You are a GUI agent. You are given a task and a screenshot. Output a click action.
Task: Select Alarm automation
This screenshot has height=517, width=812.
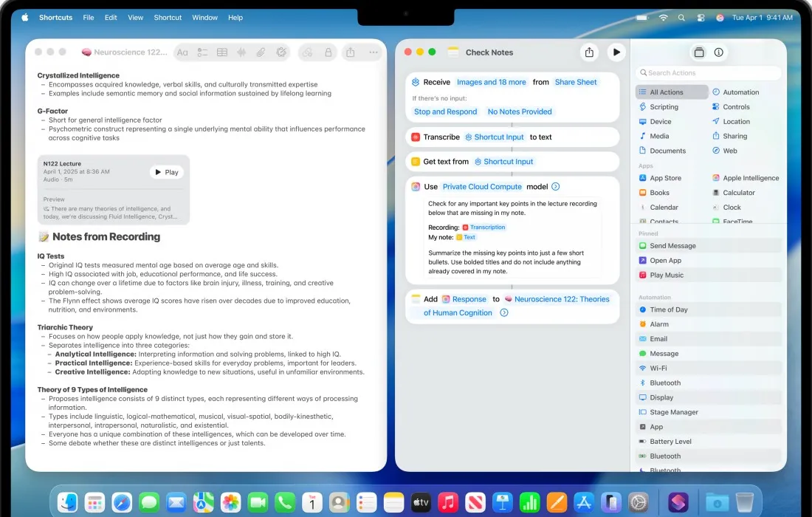click(709, 324)
